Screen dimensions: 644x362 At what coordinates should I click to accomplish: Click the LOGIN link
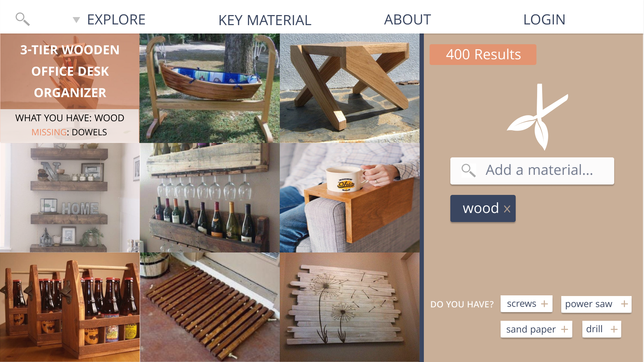coord(544,19)
